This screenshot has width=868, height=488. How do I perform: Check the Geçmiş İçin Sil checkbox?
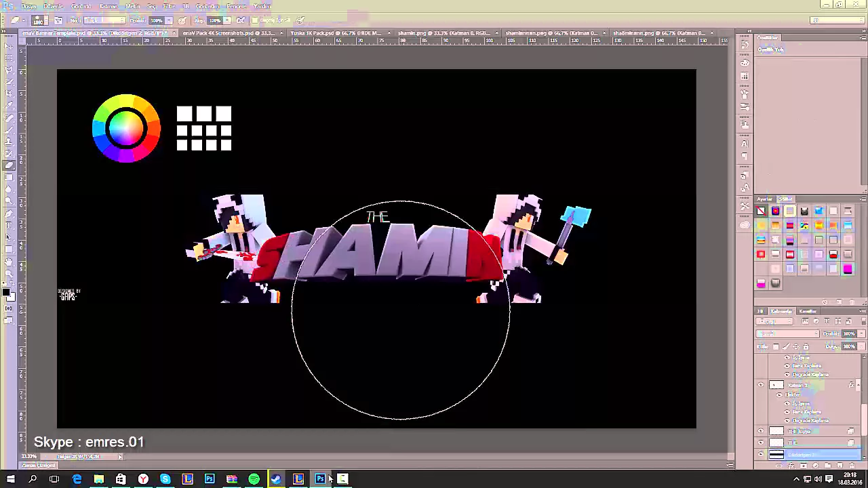[255, 20]
